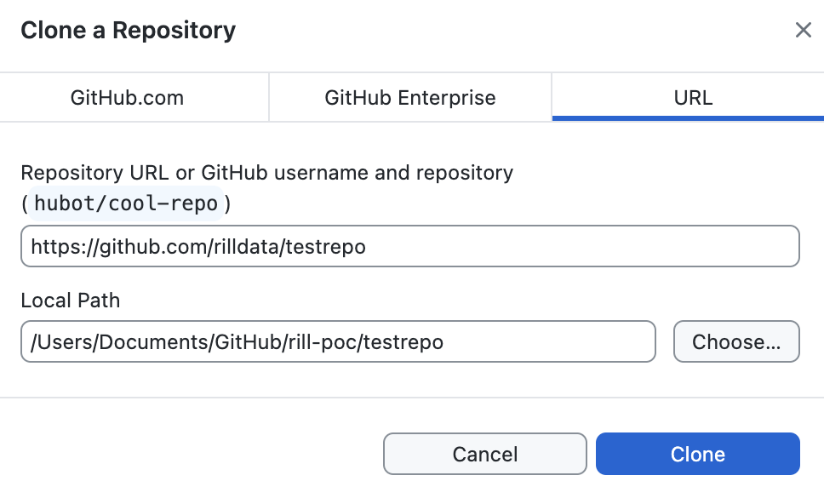
Task: Cancel the clone dialog
Action: [x=484, y=454]
